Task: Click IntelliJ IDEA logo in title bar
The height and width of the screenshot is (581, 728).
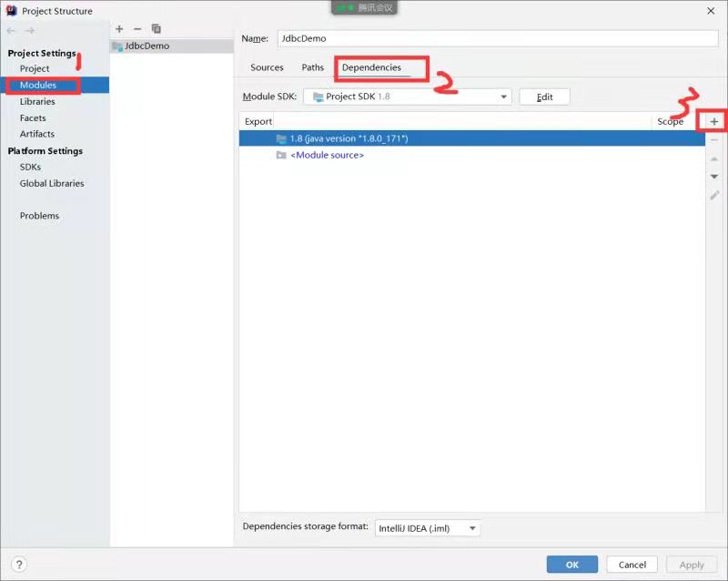Action: [12, 11]
